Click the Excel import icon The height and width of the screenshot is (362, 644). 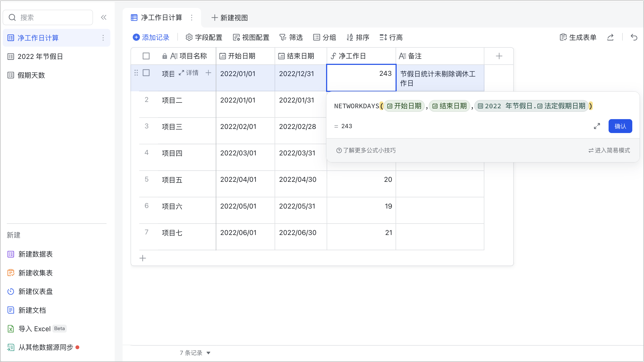(11, 329)
